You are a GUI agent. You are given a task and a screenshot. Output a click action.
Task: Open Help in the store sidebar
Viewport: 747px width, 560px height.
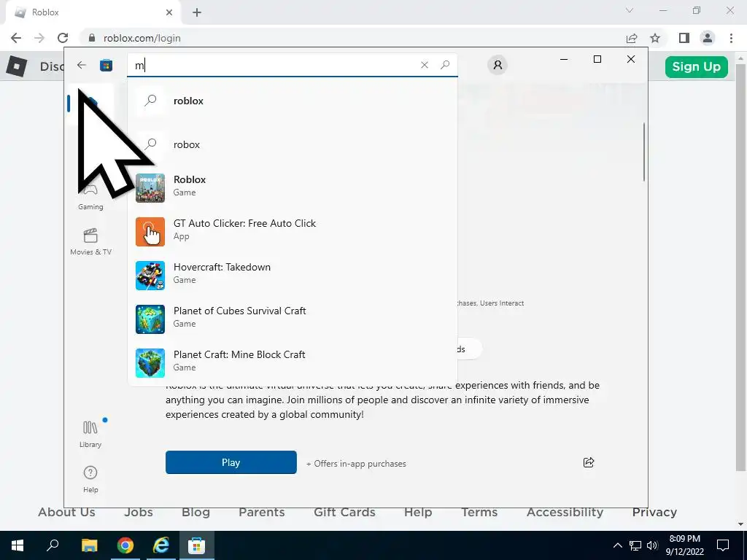(90, 480)
